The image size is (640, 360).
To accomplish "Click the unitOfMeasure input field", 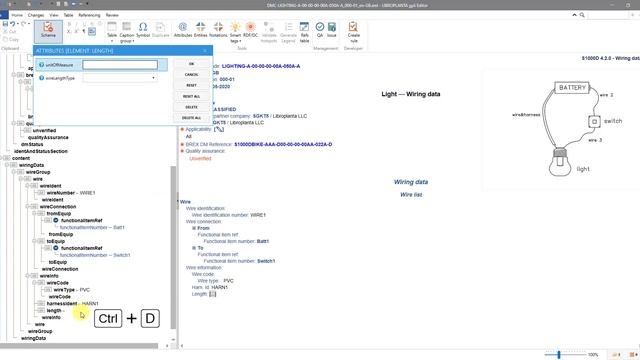I will pyautogui.click(x=120, y=65).
